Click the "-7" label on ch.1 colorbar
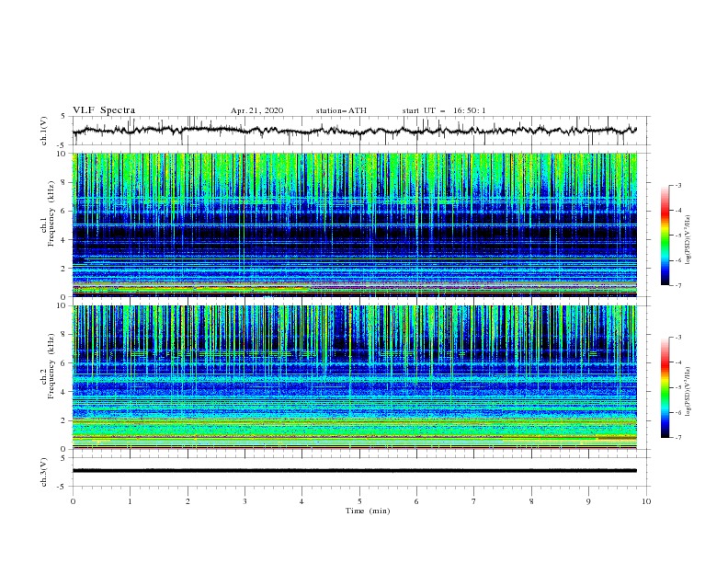Image resolution: width=728 pixels, height=563 pixels. (678, 285)
